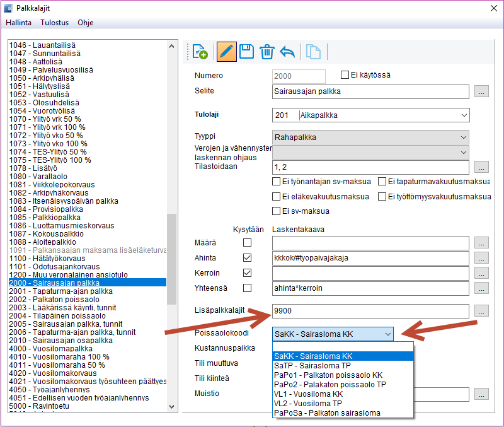The height and width of the screenshot is (427, 504).
Task: Click the browse button next to Tilastoidaan
Action: pyautogui.click(x=482, y=167)
